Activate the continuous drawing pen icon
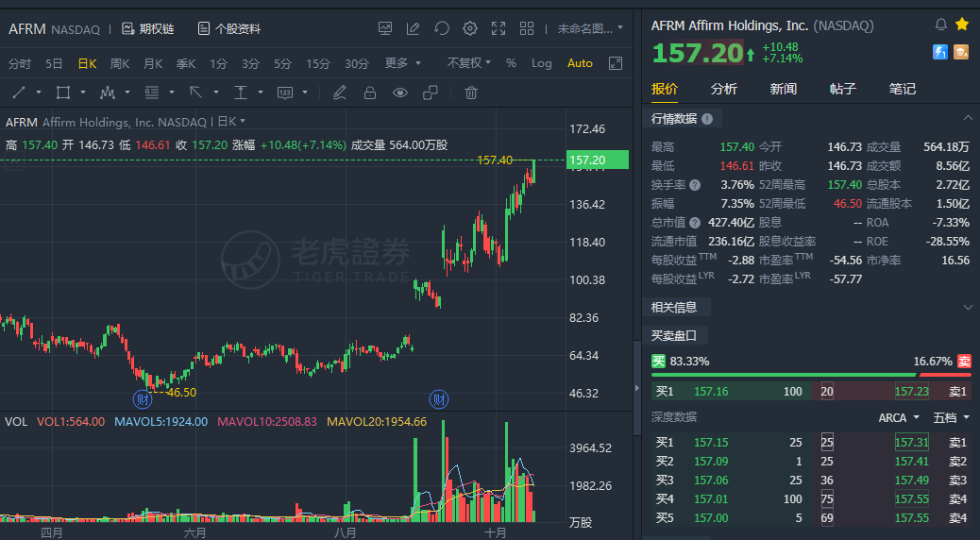 click(339, 93)
